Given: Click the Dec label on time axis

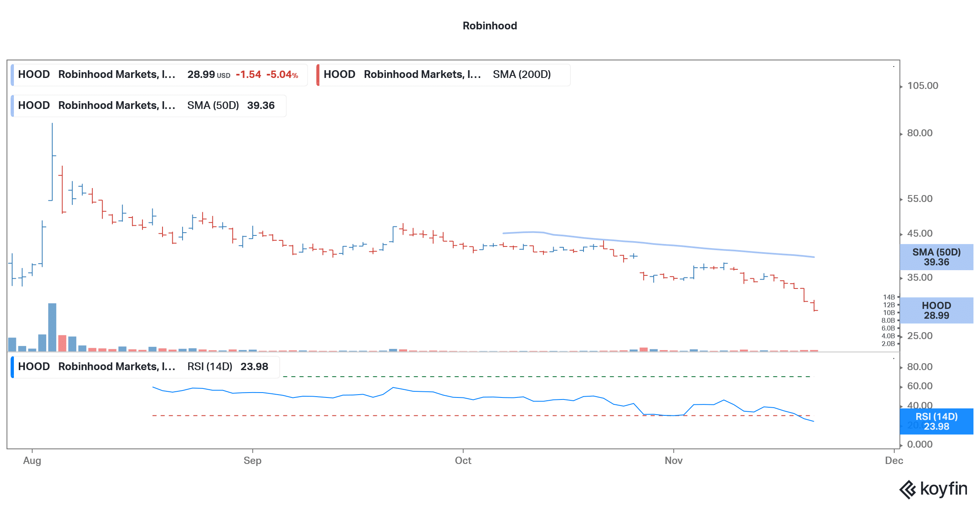Looking at the screenshot, I should (x=894, y=461).
